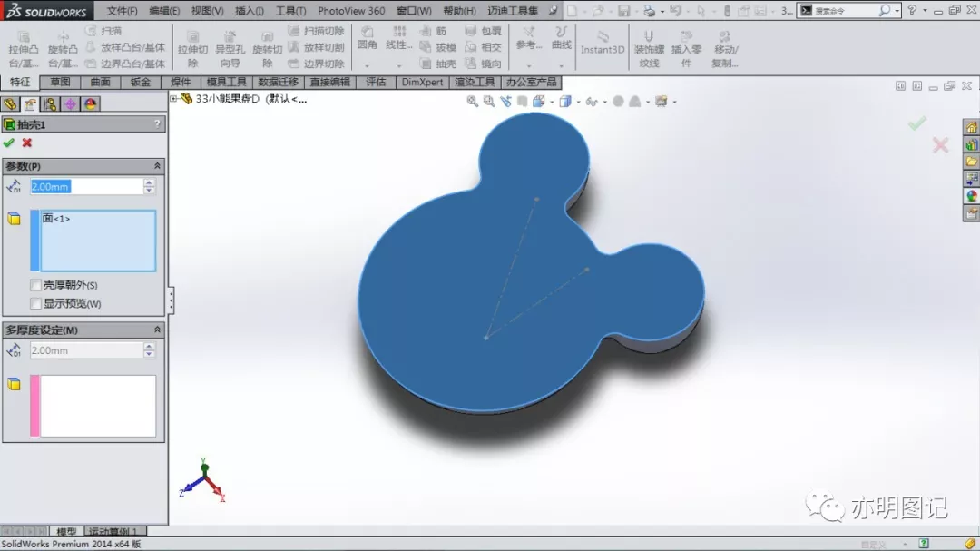Select the Fillet (圆角) tool
The image size is (980, 551).
point(367,39)
